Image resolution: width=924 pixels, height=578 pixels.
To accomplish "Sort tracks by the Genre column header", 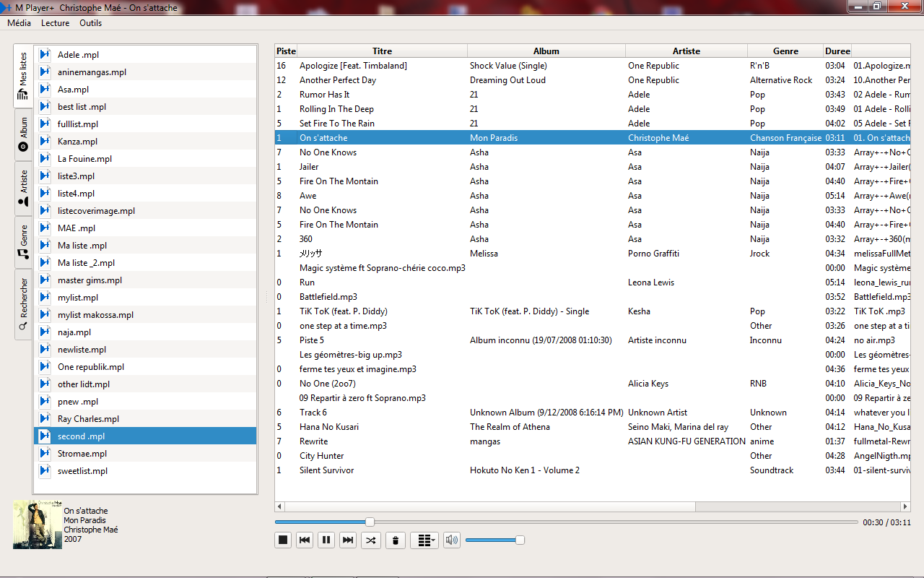I will [785, 51].
